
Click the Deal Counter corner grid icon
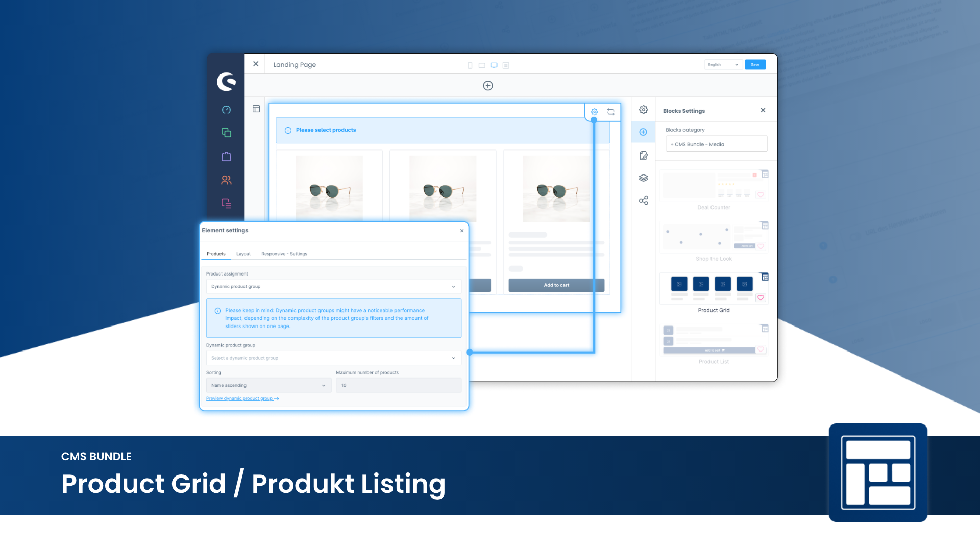[x=765, y=174]
